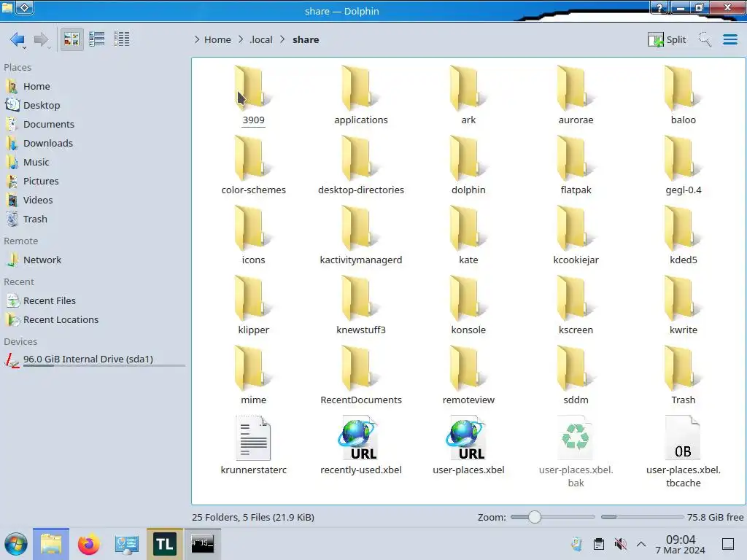Select the knewstuff3 folder
The width and height of the screenshot is (747, 560).
(361, 306)
